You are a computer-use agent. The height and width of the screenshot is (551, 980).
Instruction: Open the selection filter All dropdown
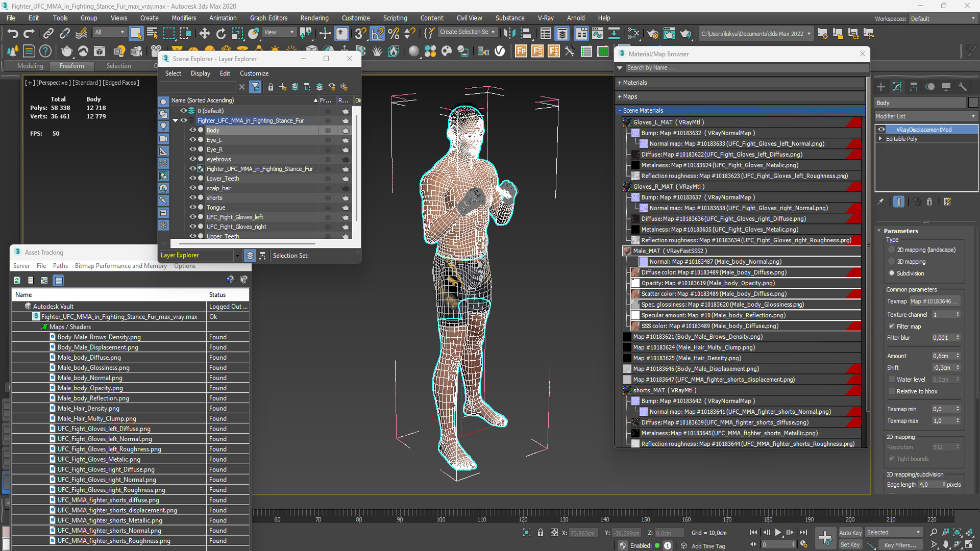(x=109, y=32)
